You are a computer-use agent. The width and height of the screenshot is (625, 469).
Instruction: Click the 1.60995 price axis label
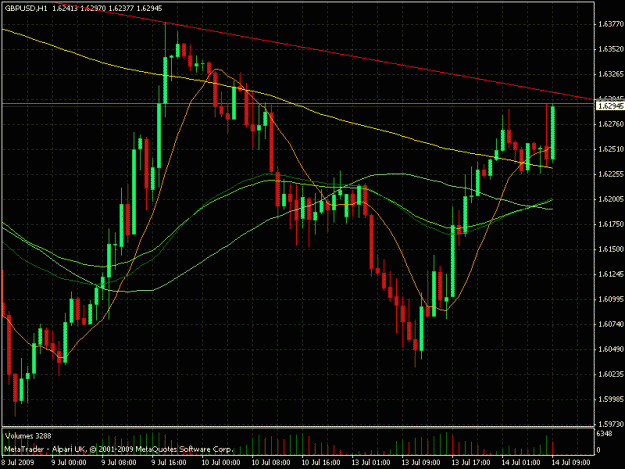(611, 299)
